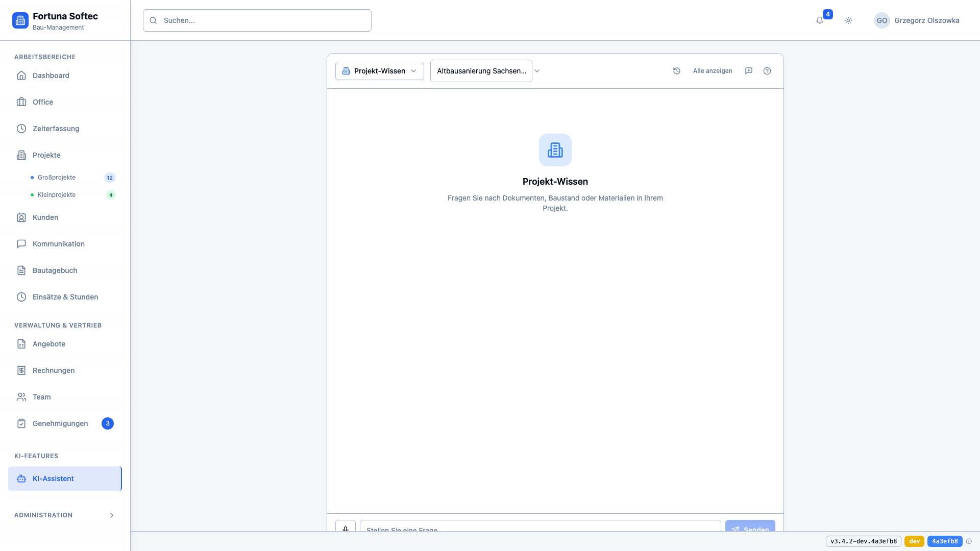The width and height of the screenshot is (980, 551).
Task: Toggle light/dark theme sun icon
Action: click(848, 20)
